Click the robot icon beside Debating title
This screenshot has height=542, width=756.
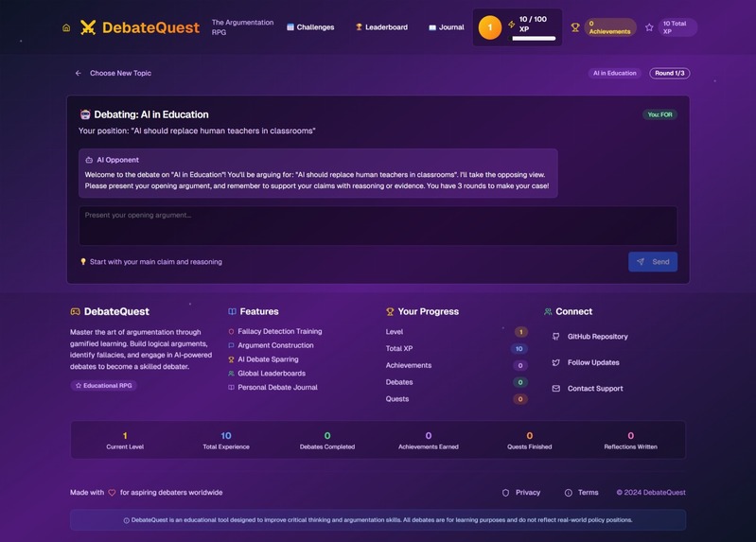85,114
